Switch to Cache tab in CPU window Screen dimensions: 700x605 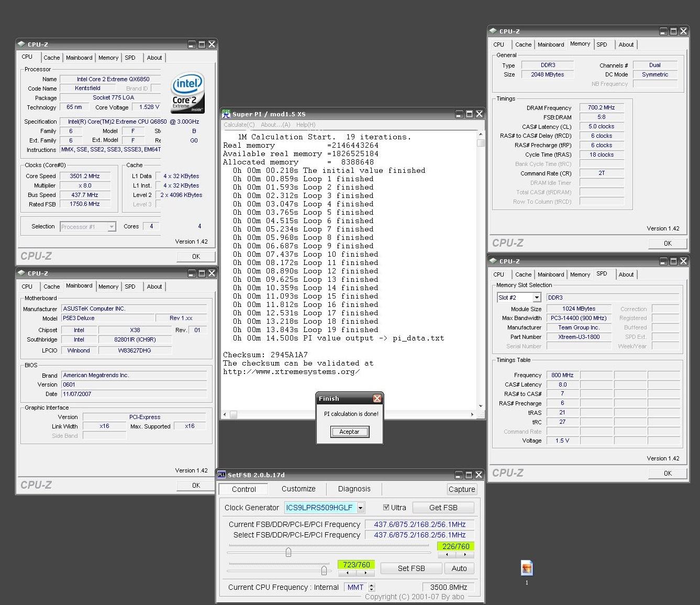51,58
